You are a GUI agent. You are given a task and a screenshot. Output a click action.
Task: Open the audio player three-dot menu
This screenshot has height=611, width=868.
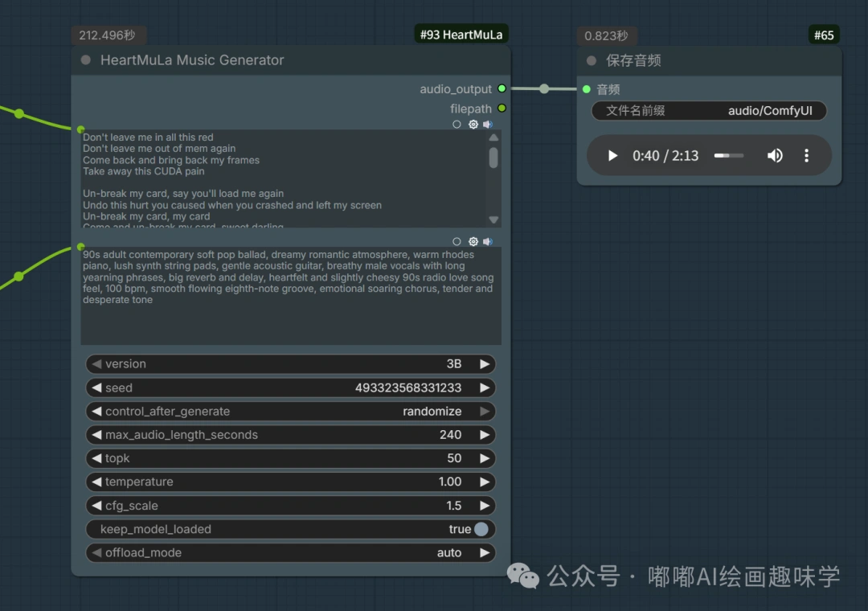click(x=806, y=155)
